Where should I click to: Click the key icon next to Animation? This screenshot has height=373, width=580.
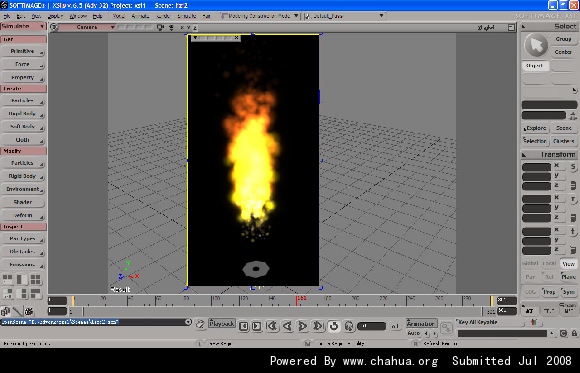click(446, 327)
